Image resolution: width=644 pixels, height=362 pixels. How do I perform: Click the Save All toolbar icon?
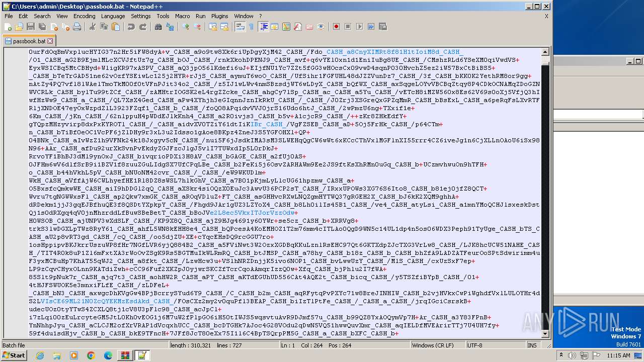[x=42, y=27]
